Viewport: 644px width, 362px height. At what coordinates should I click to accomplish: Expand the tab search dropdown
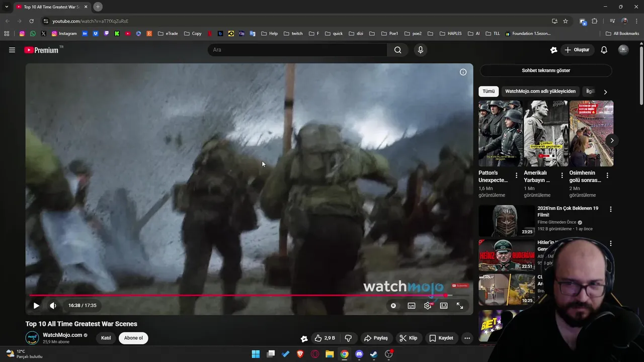click(7, 7)
